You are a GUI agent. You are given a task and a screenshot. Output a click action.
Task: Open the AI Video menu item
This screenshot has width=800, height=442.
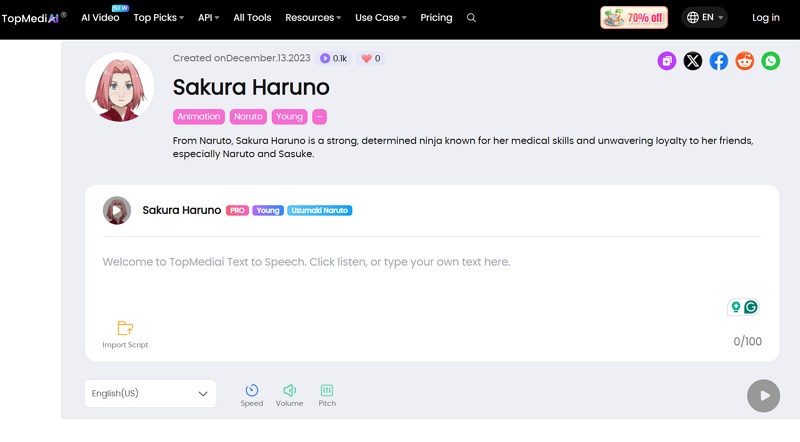tap(100, 17)
